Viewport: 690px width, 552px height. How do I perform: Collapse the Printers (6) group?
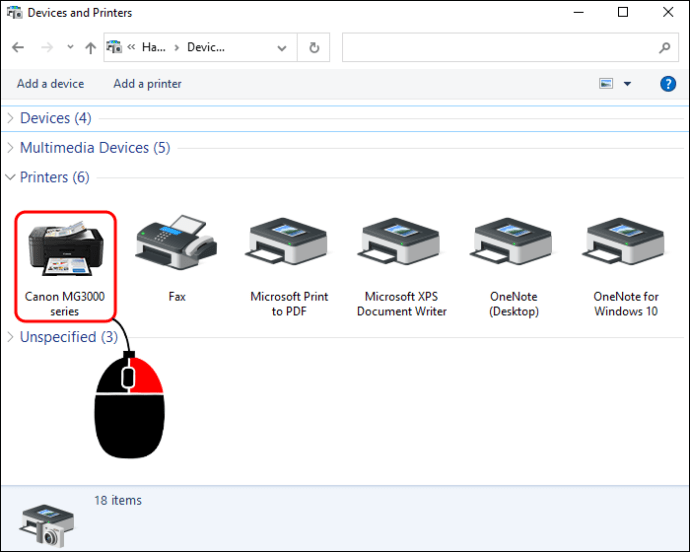(10, 177)
